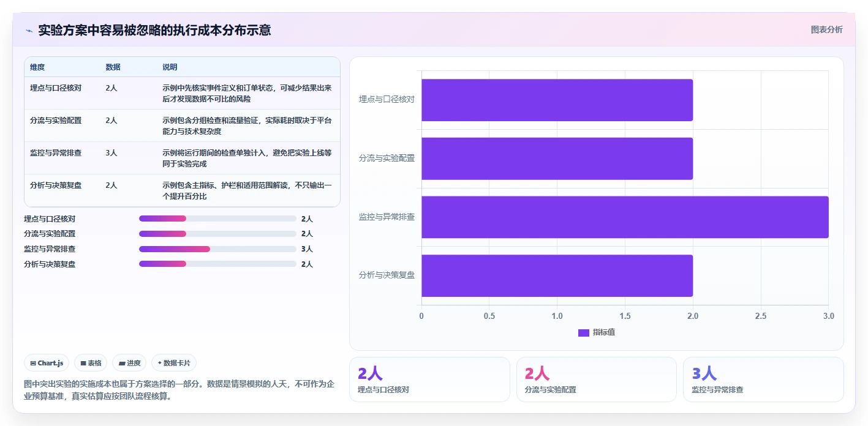
Task: Open the 3人 监控与异常排查 data card
Action: pyautogui.click(x=763, y=379)
